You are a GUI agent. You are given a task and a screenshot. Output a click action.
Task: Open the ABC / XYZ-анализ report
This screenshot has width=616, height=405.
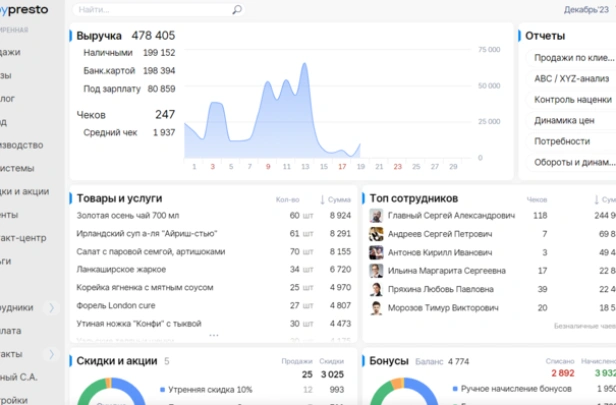[571, 79]
